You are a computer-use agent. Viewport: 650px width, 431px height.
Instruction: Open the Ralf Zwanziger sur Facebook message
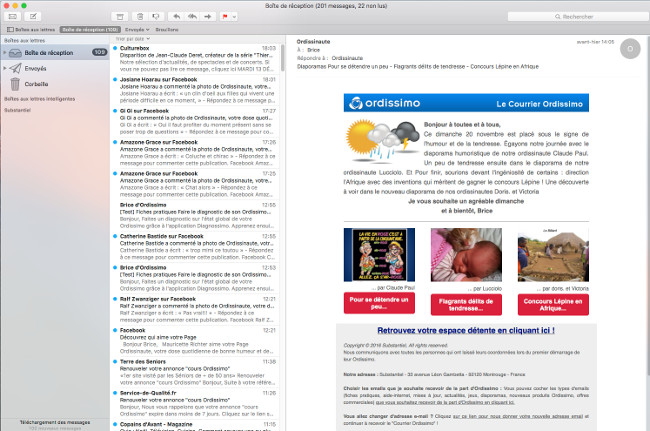click(x=195, y=309)
